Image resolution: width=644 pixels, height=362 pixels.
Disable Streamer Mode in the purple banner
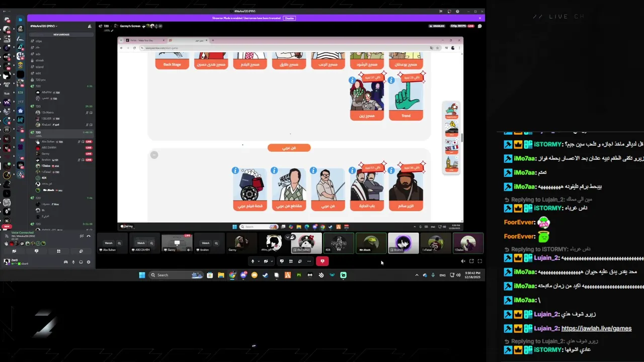[289, 18]
